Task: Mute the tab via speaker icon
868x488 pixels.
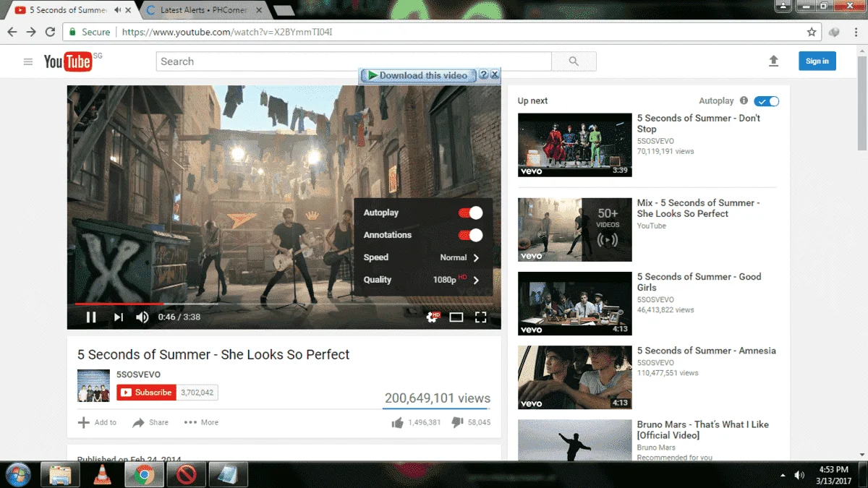Action: [x=117, y=10]
